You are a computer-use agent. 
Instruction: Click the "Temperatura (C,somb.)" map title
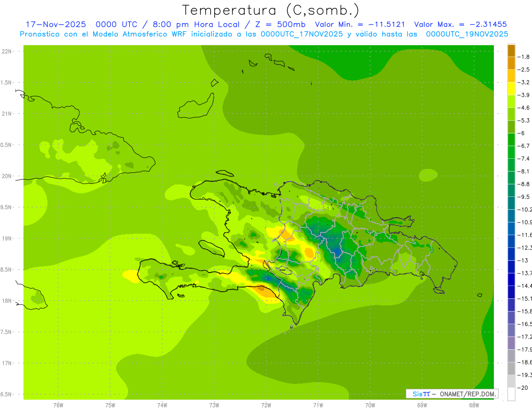(x=270, y=10)
